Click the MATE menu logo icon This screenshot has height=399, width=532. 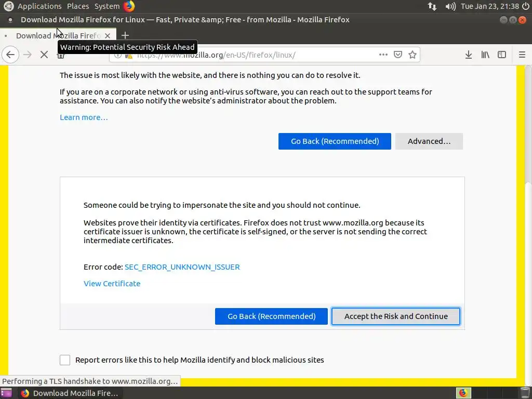point(8,6)
